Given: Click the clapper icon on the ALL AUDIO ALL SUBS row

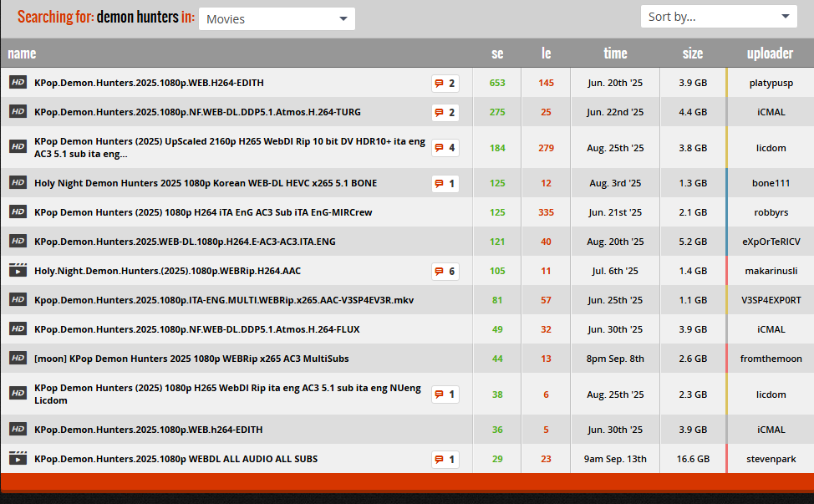Looking at the screenshot, I should click(18, 459).
